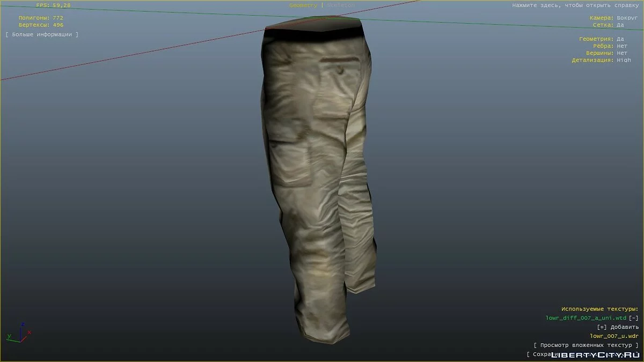The image size is (644, 362).
Task: Open the lowr_diff_007_a_uni.wtd texture entry
Action: pyautogui.click(x=585, y=318)
